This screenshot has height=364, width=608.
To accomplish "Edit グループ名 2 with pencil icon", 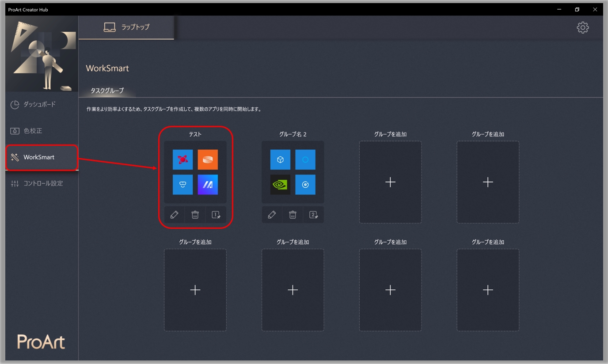I will (272, 215).
